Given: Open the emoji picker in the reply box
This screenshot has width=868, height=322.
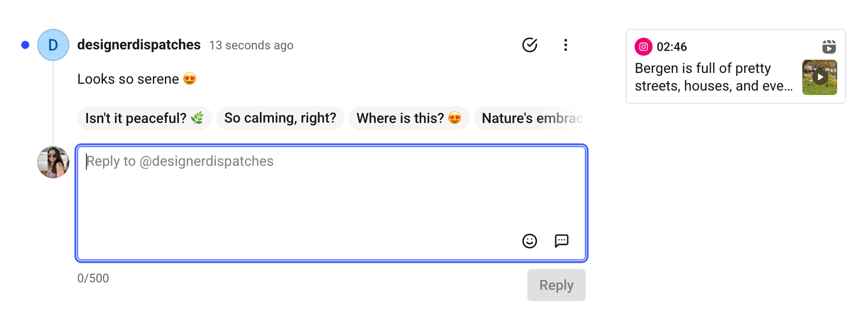Looking at the screenshot, I should click(x=530, y=241).
